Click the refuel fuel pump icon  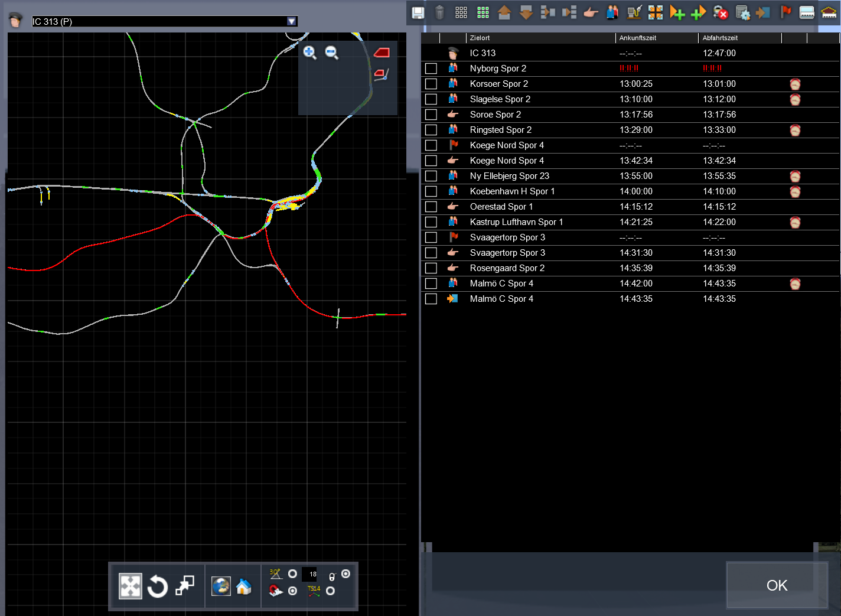(634, 12)
